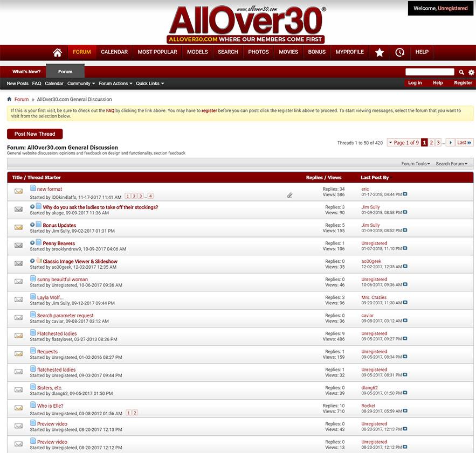Open the BONUS navigation item
Screen dimensions: 476x453
pos(316,52)
